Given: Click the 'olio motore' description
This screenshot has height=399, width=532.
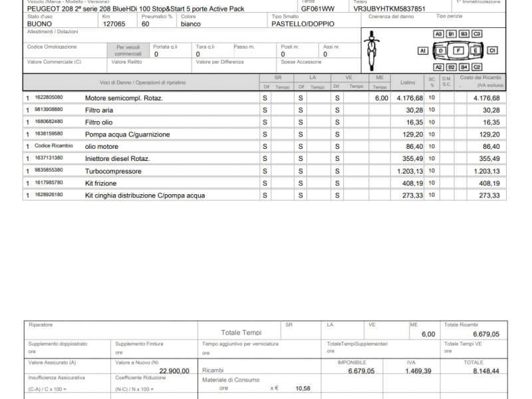Looking at the screenshot, I should [x=102, y=146].
